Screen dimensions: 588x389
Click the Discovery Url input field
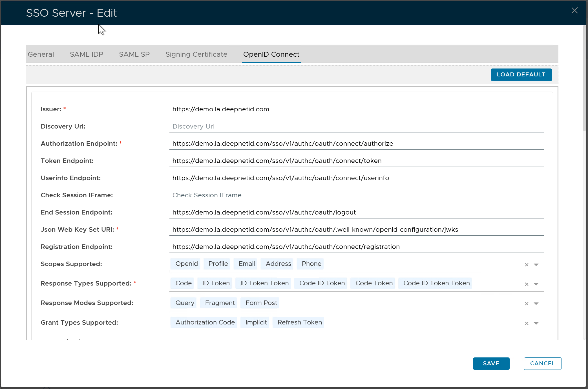[356, 126]
